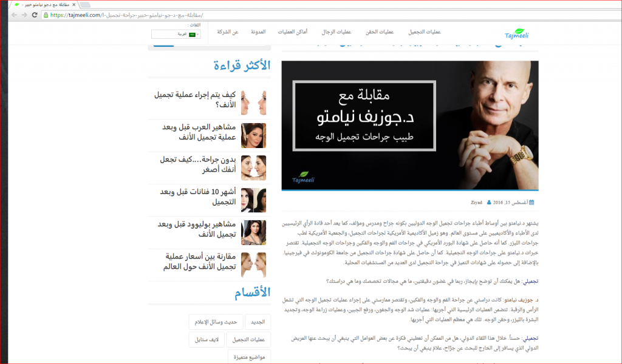Image resolution: width=622 pixels, height=364 pixels.
Task: Select the الجديد category tag
Action: [258, 322]
